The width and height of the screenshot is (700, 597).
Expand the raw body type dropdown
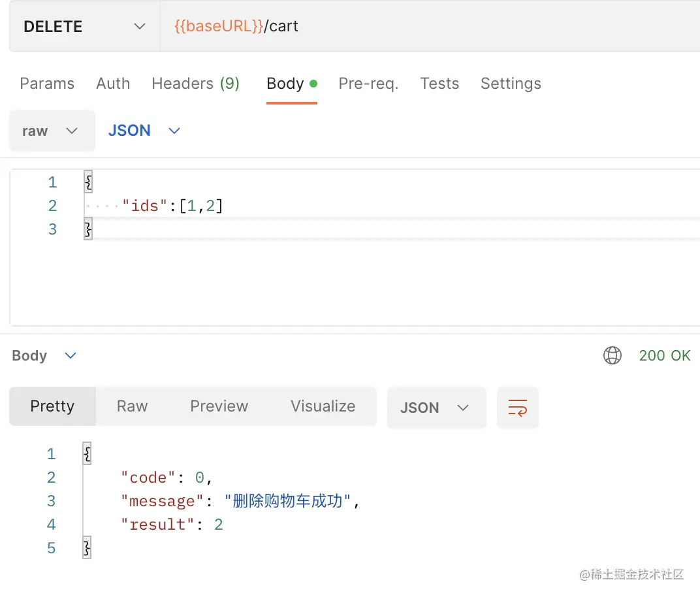tap(52, 131)
